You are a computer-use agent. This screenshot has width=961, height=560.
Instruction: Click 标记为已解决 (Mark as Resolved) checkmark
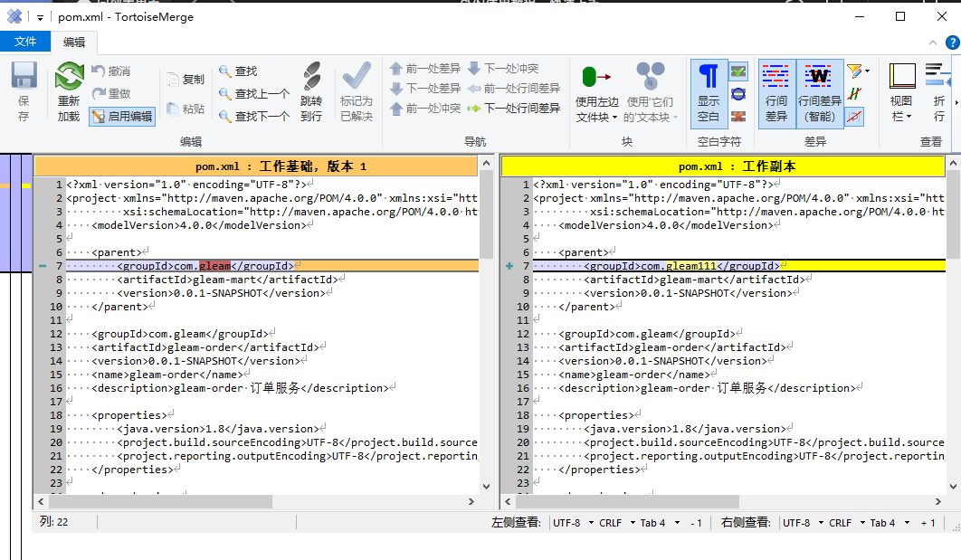point(357,76)
